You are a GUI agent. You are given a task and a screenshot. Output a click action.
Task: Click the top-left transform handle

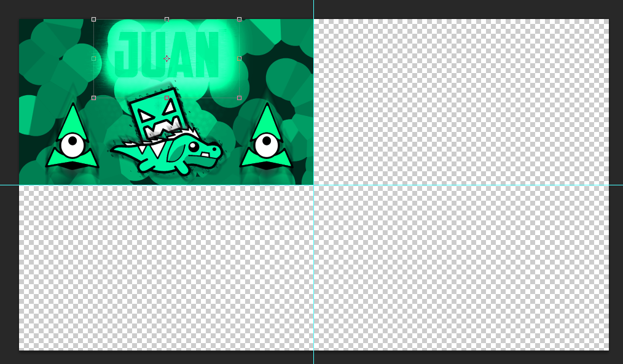click(94, 19)
